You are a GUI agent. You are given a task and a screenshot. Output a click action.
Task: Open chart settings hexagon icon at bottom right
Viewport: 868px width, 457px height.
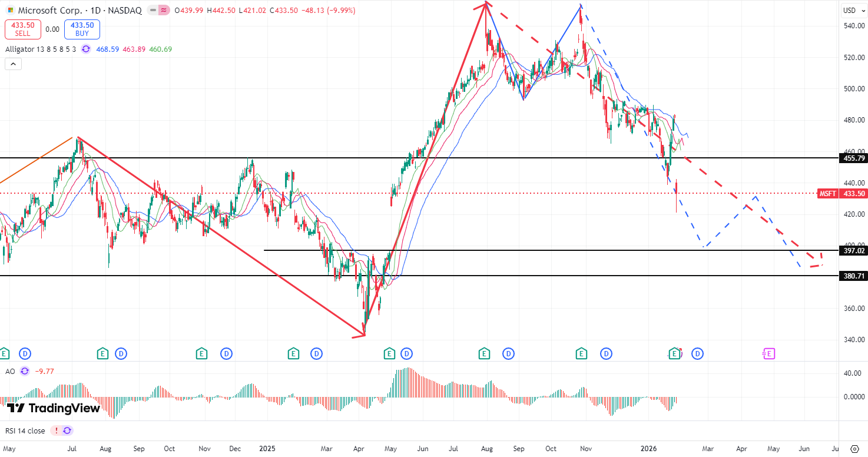(x=854, y=448)
